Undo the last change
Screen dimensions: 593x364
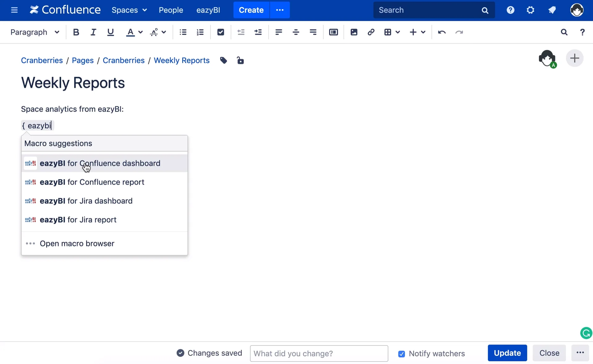click(x=442, y=32)
